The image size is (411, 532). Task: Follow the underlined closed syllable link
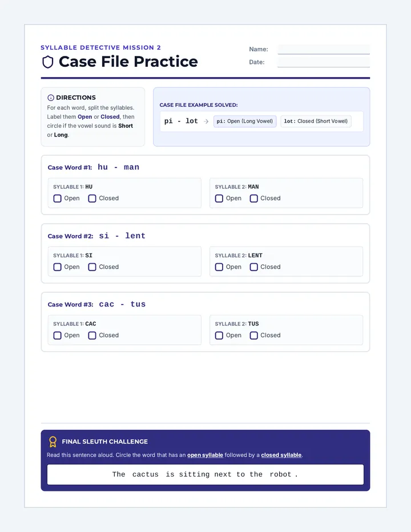[281, 455]
